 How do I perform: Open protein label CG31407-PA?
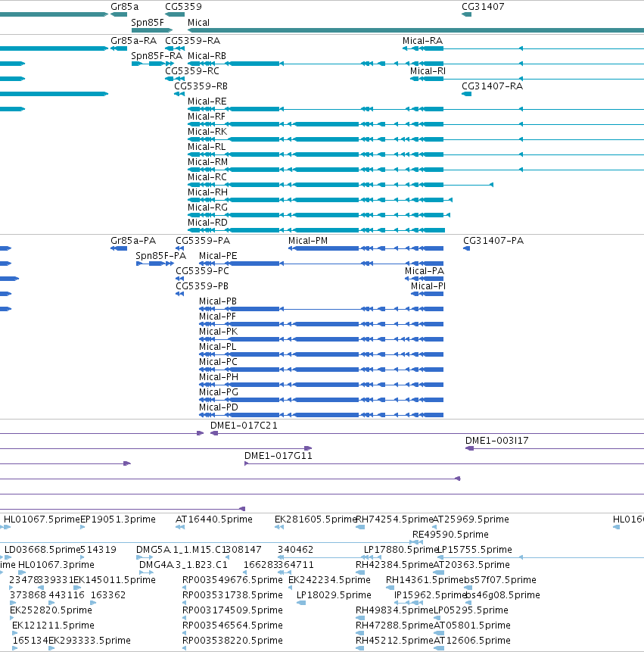click(493, 241)
